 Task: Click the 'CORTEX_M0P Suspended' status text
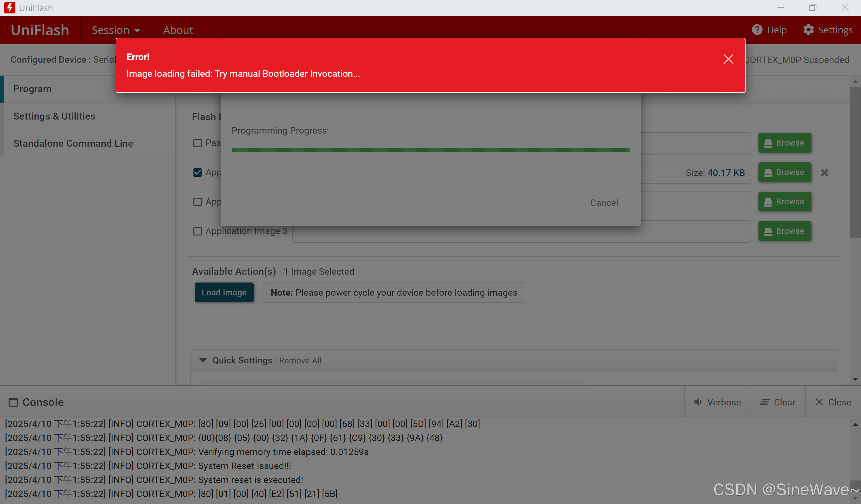coord(797,60)
